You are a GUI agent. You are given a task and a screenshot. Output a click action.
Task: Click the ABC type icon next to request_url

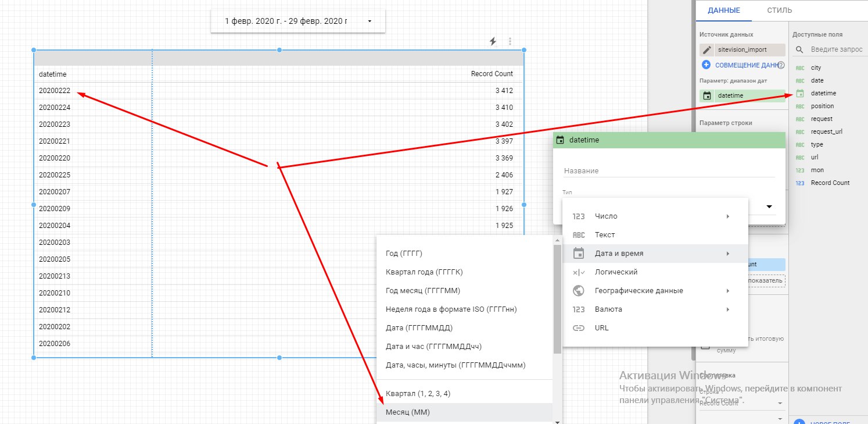click(x=800, y=132)
